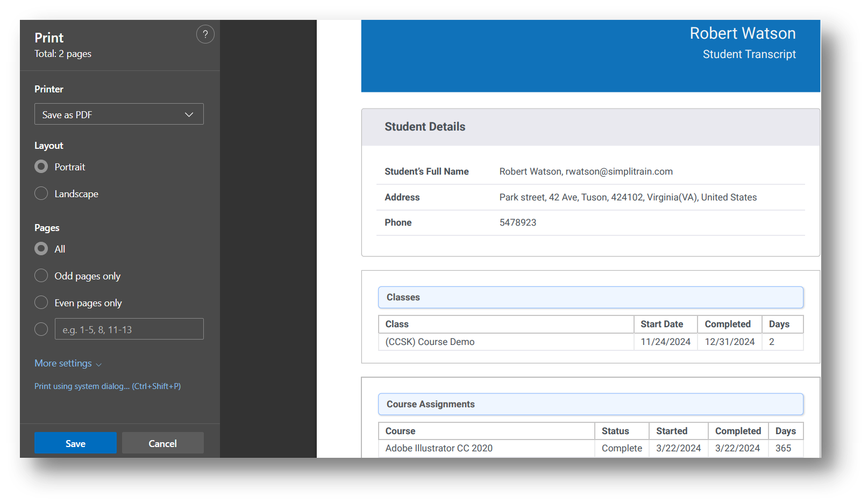The height and width of the screenshot is (504, 868).
Task: Click the rwatson@simplitrain.com student name line
Action: pos(586,171)
